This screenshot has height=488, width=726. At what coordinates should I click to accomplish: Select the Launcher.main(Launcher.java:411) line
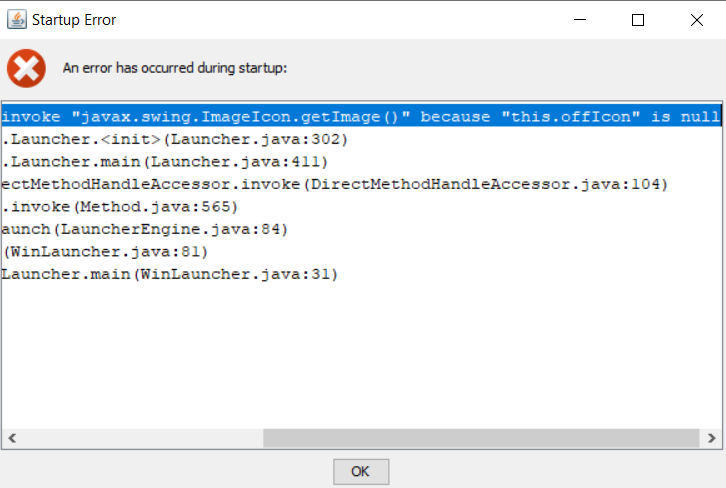tap(164, 162)
